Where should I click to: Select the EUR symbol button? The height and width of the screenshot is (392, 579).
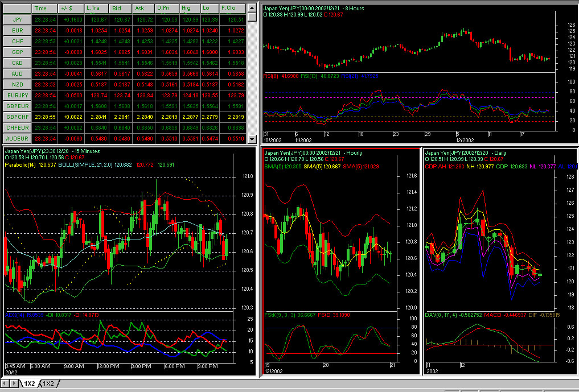click(x=17, y=30)
